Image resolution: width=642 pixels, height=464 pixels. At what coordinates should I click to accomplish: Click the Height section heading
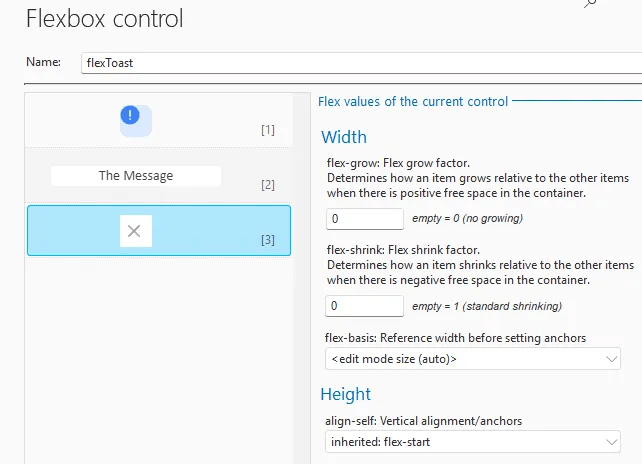(346, 394)
